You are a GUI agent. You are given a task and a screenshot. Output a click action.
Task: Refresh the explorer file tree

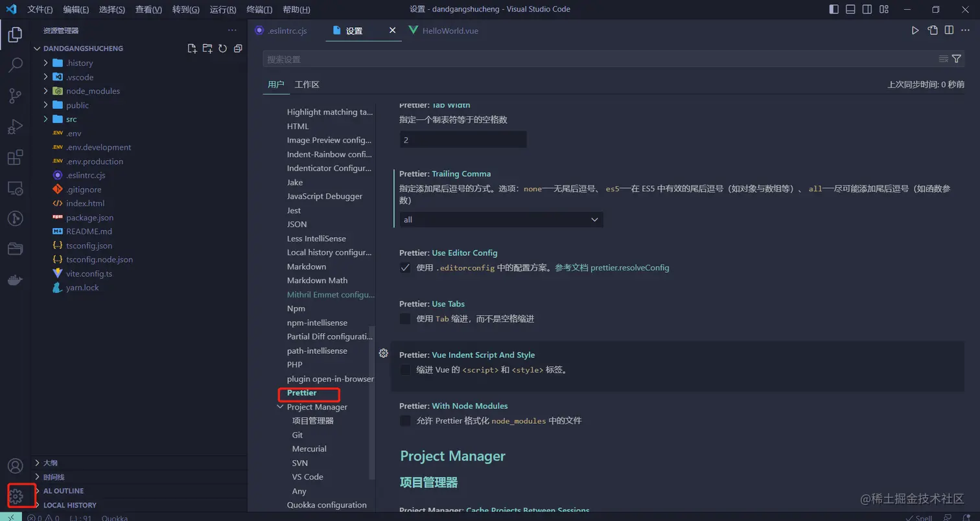[x=222, y=48]
